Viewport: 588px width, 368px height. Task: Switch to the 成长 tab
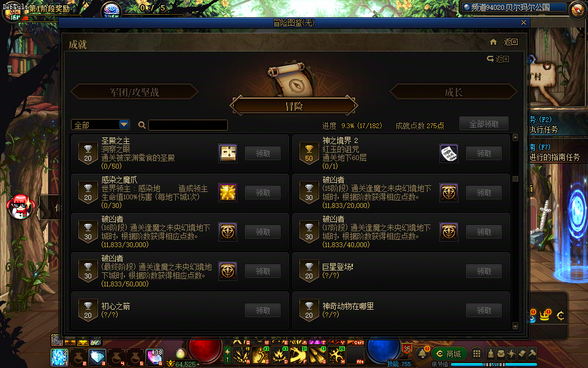(x=454, y=92)
